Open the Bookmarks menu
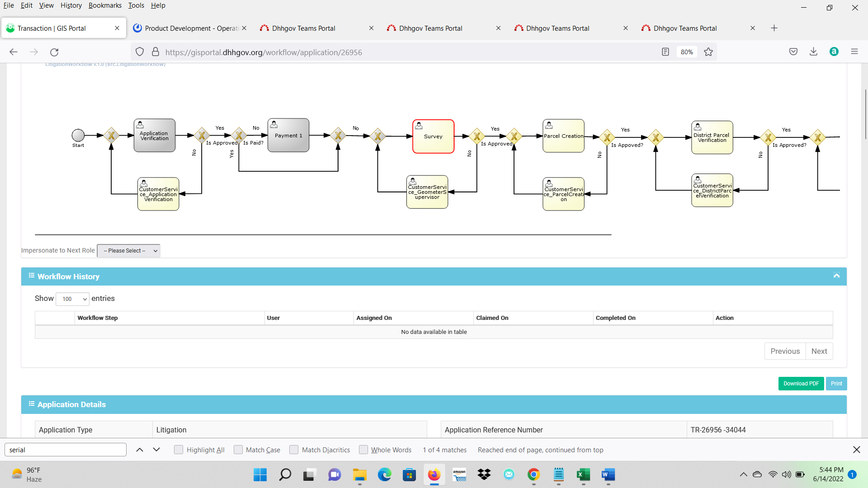This screenshot has width=868, height=488. 105,5
